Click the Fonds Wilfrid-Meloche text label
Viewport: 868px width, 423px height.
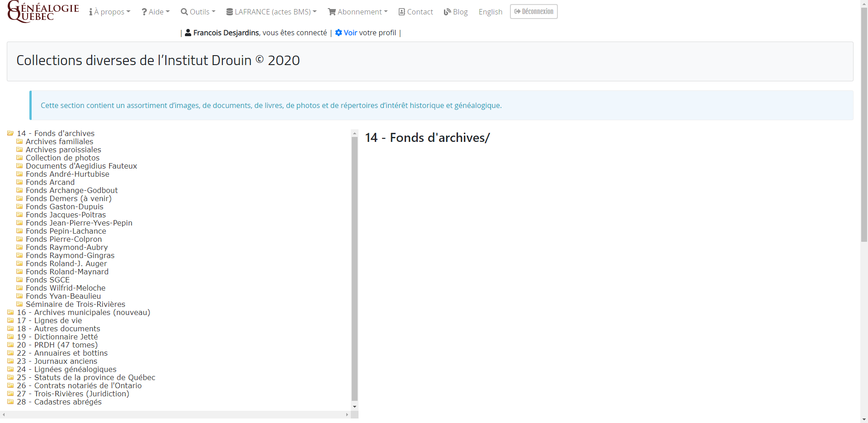(66, 288)
